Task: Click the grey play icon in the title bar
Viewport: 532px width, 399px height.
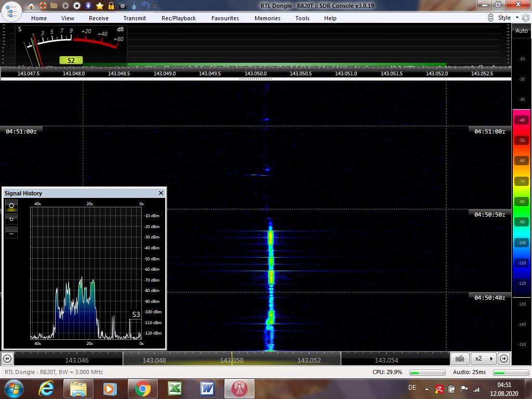Action: (x=65, y=5)
